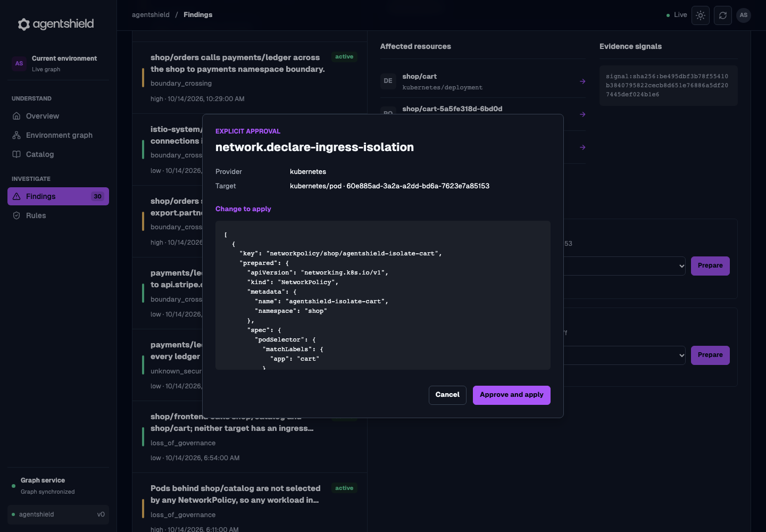Click the signal sha256 evidence hash
Viewport: 766px width, 532px height.
click(668, 86)
